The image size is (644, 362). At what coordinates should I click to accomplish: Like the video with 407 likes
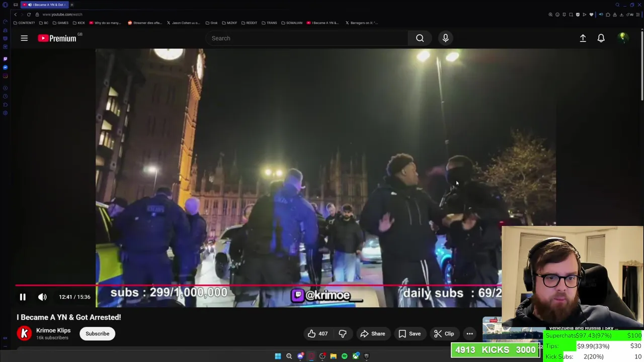pyautogui.click(x=317, y=334)
